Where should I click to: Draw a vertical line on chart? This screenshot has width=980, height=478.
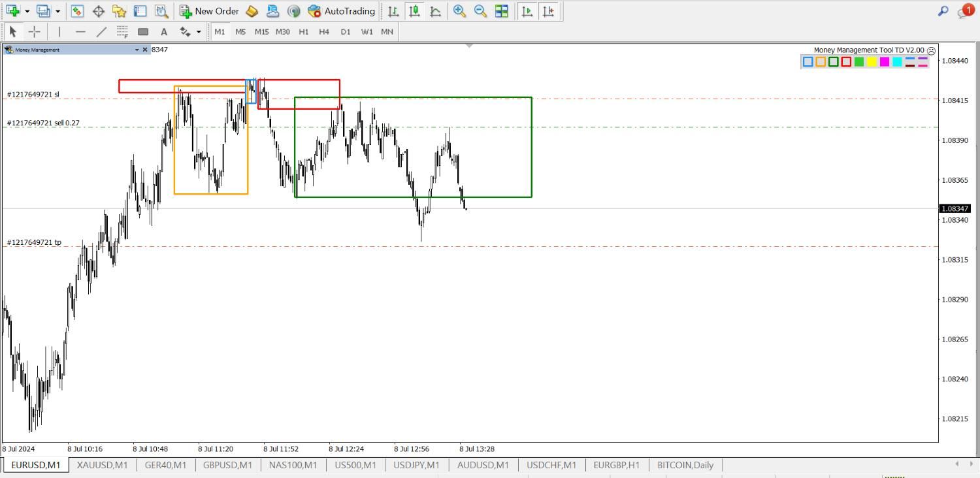(x=59, y=31)
